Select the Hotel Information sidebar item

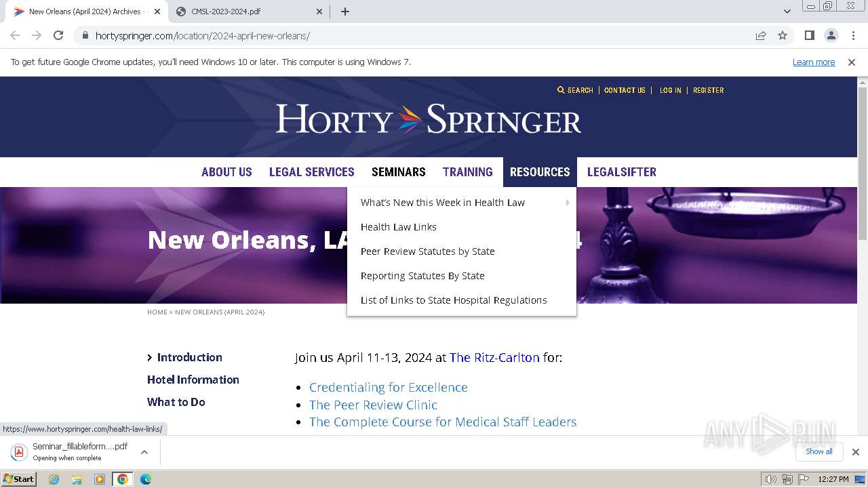tap(193, 380)
